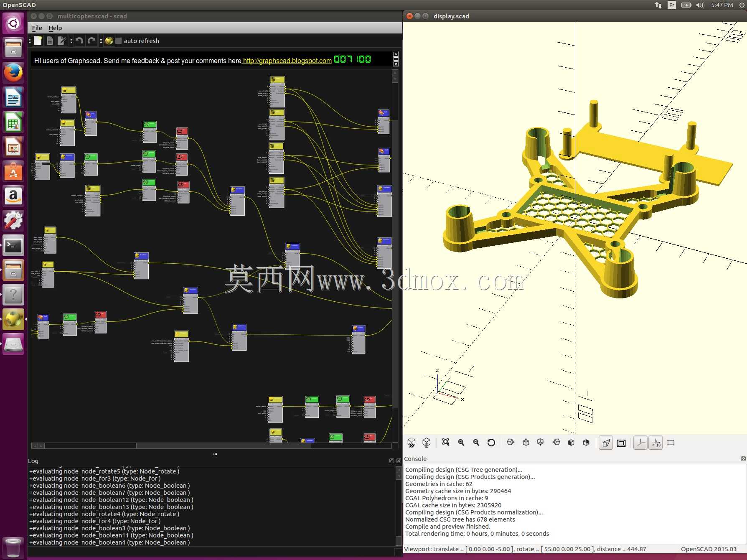Open the volume indicator in top bar
Image resolution: width=747 pixels, height=560 pixels.
point(700,5)
